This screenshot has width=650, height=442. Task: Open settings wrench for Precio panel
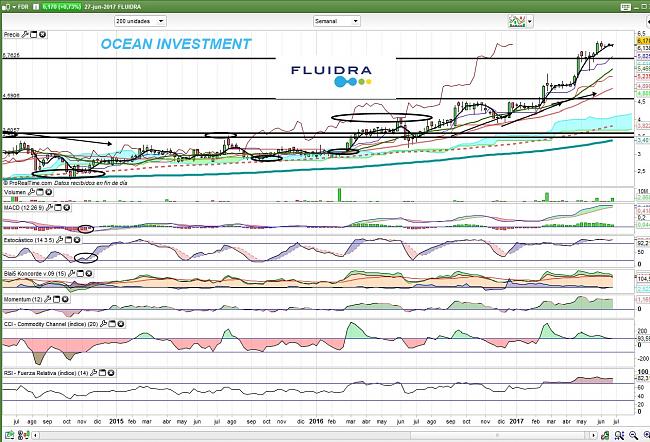coord(25,35)
